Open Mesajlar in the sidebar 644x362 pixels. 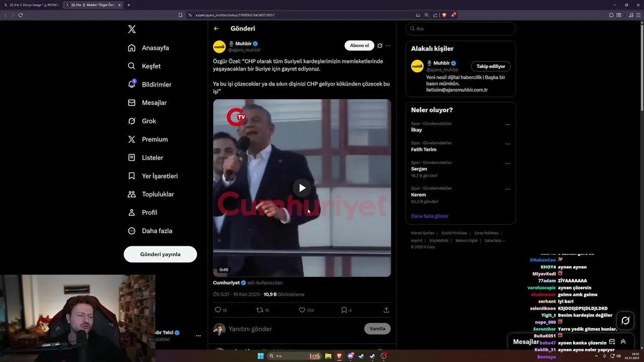point(147,103)
